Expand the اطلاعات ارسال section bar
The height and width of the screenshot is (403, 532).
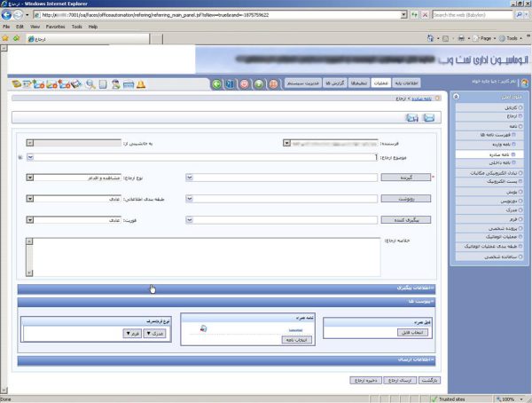[x=226, y=360]
